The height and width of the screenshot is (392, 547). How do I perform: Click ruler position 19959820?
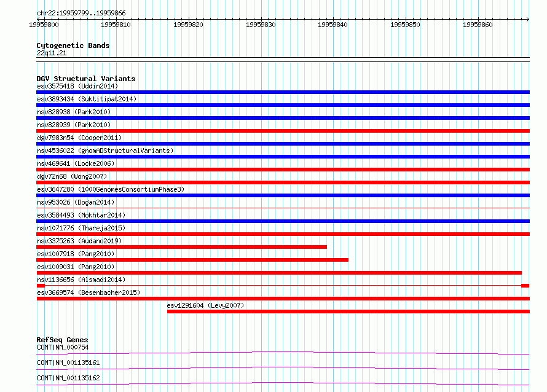click(189, 25)
